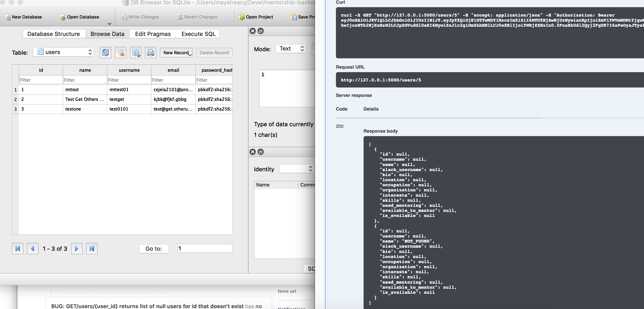
Task: Select the cell containing mttest
Action: 85,89
